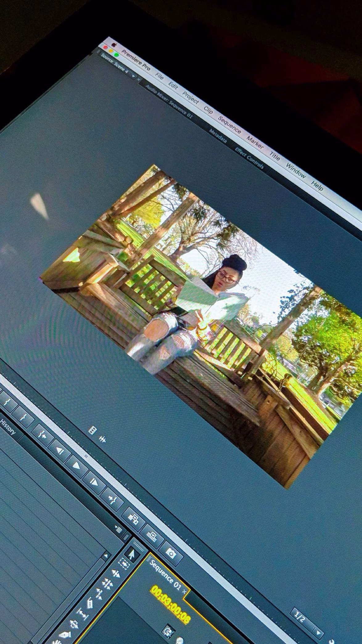Open the File menu
This screenshot has height=644, width=362.
(159, 76)
